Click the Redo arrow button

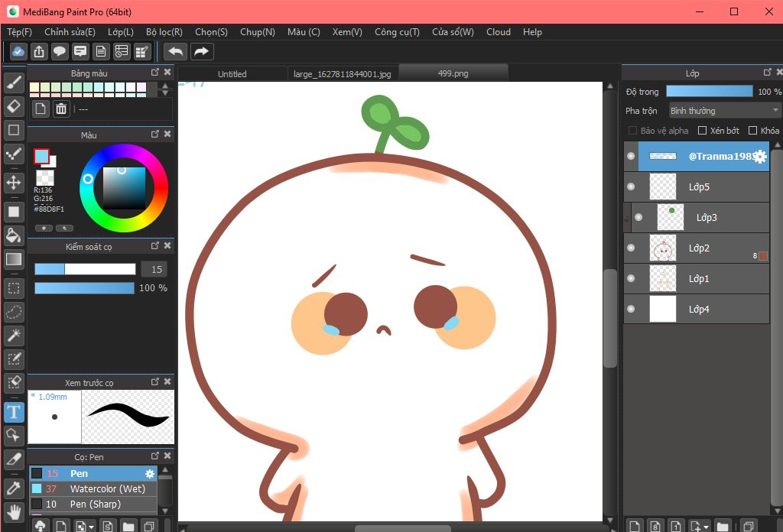(x=201, y=51)
